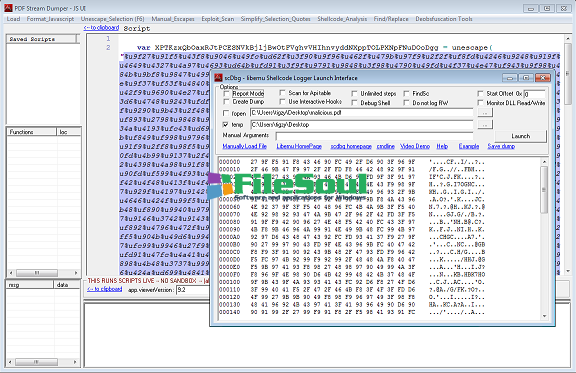Click the Launch button
The image size is (576, 373).
coord(521,136)
